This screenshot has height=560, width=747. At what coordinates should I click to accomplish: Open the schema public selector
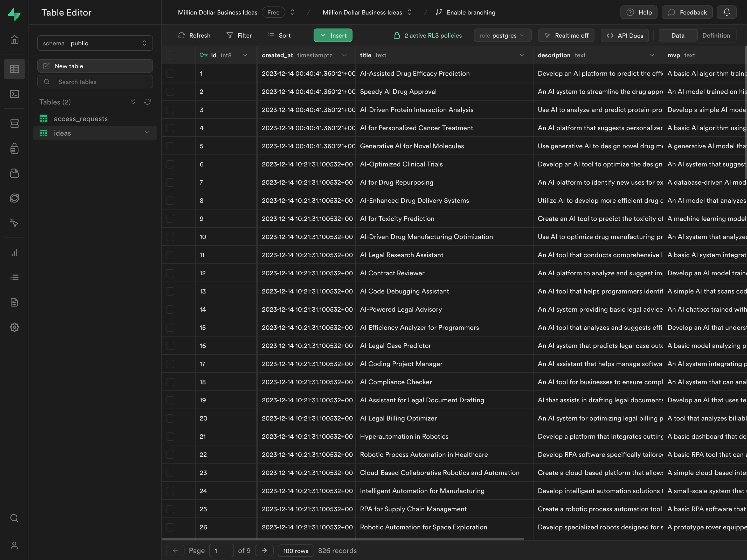pos(95,43)
